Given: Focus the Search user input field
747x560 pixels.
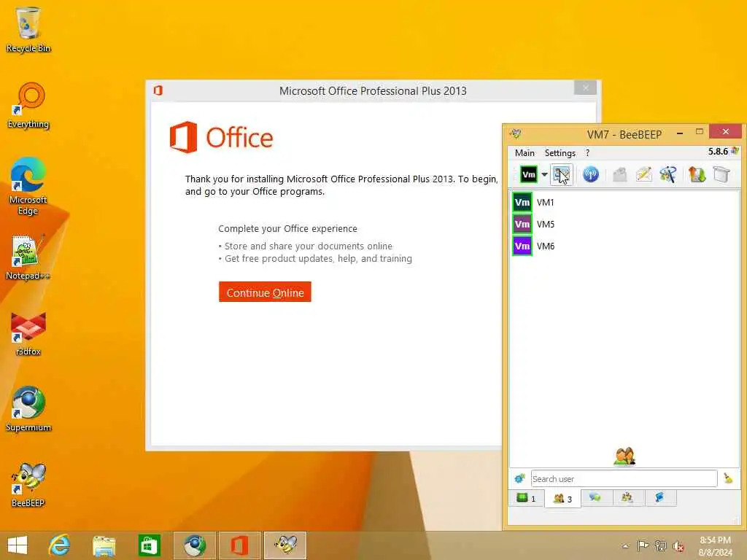Looking at the screenshot, I should click(x=624, y=478).
